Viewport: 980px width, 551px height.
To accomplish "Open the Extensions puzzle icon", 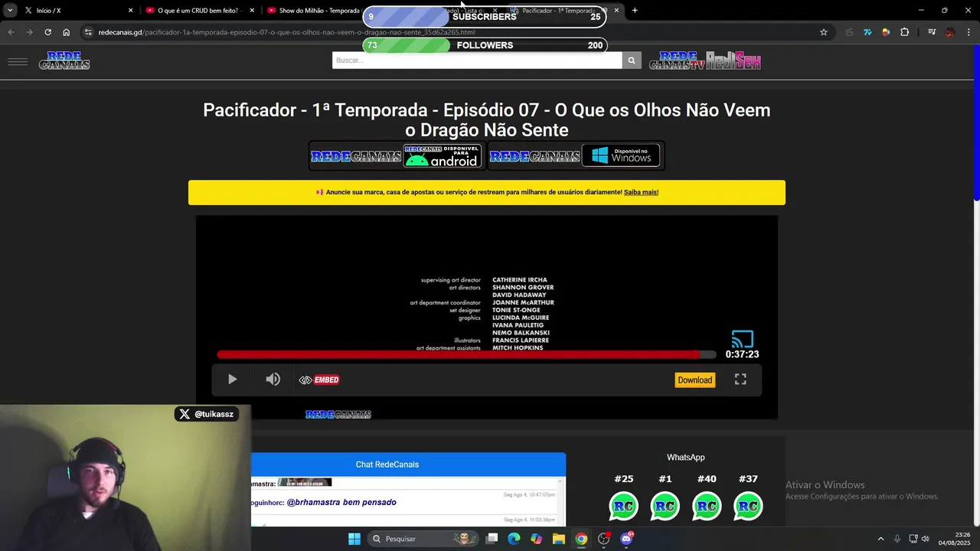I will tap(905, 32).
